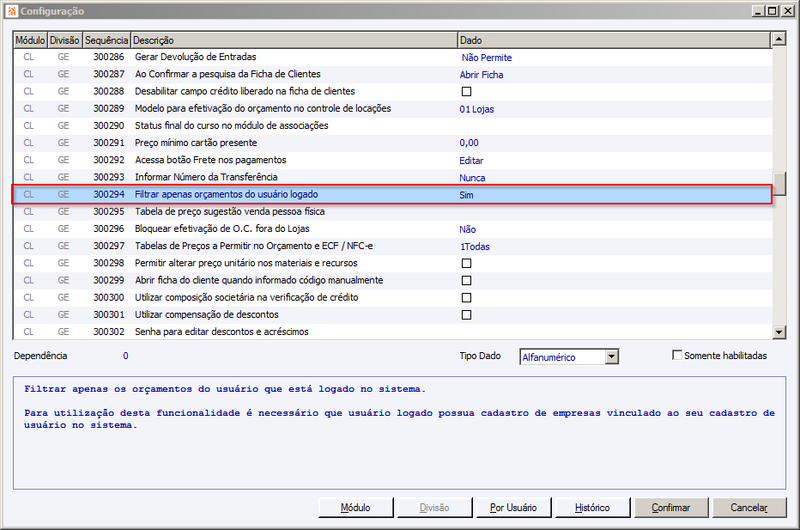The image size is (800, 530).
Task: Select row Informar Número da Transferência
Action: click(392, 178)
